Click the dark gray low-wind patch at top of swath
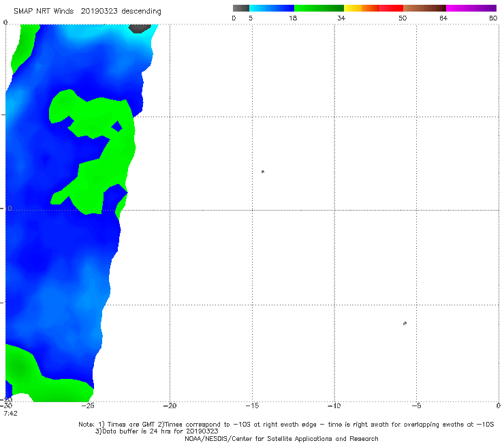504x443 pixels. (x=140, y=29)
